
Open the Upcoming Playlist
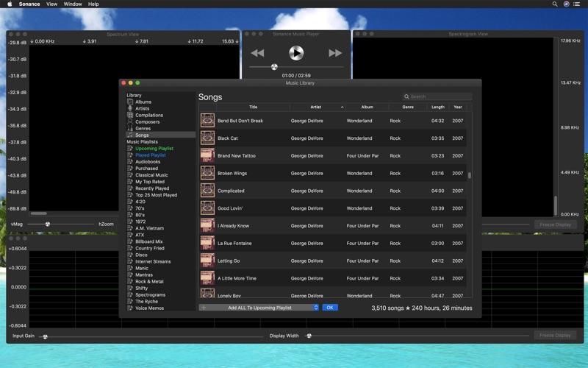(x=154, y=149)
